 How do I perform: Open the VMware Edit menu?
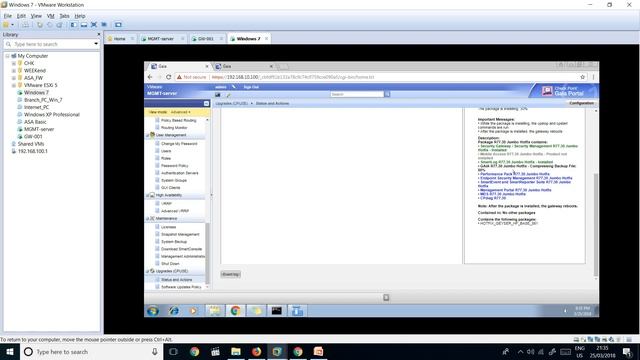[x=21, y=16]
